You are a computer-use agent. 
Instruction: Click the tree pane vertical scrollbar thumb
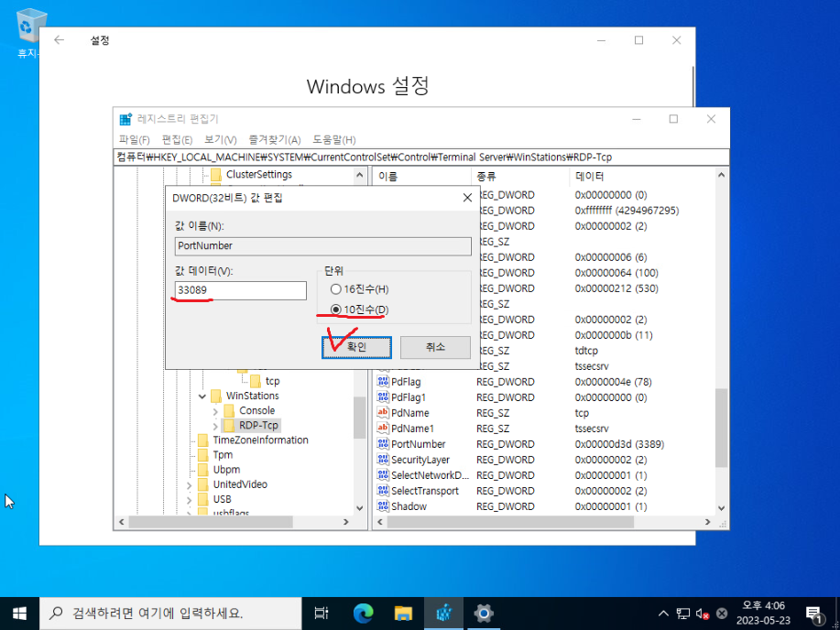[360, 418]
